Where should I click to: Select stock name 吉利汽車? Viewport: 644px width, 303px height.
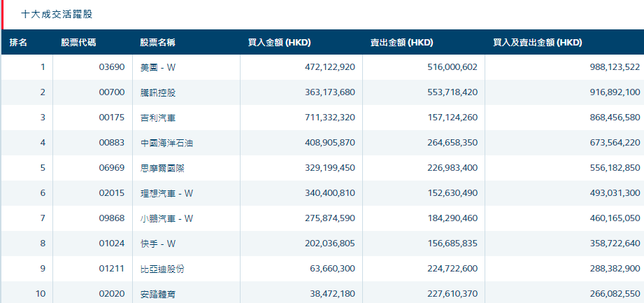coord(158,118)
